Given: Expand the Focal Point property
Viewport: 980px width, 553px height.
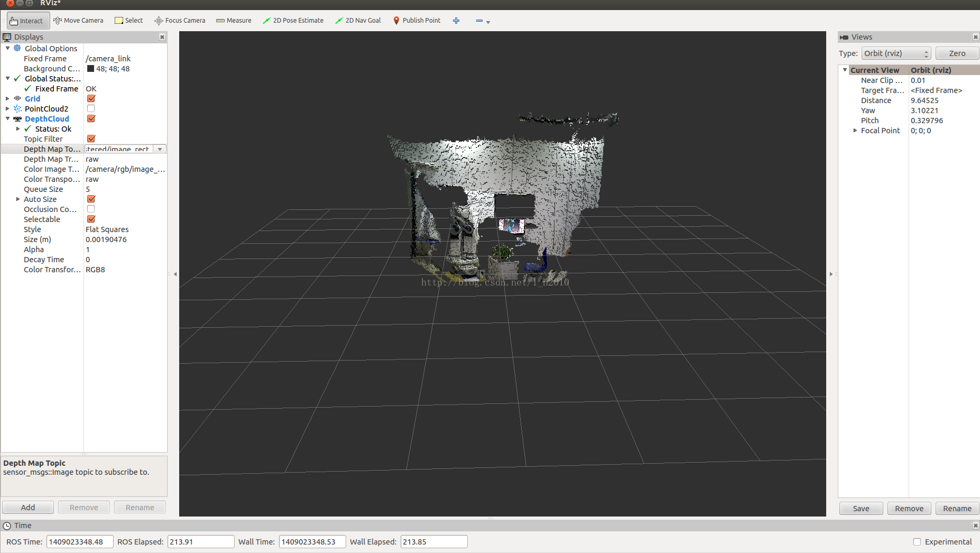Looking at the screenshot, I should (855, 131).
